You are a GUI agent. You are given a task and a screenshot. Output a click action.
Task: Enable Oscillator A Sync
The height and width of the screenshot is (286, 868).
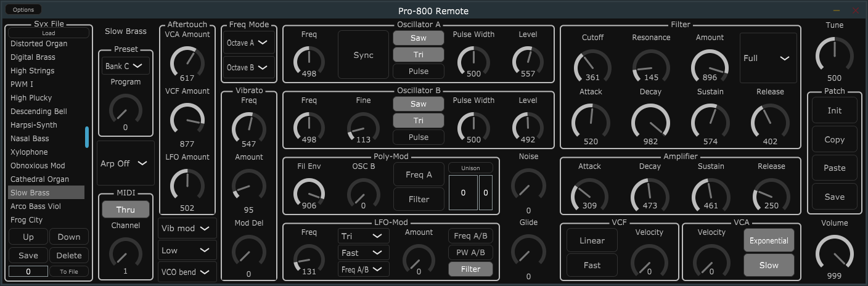[x=363, y=55]
